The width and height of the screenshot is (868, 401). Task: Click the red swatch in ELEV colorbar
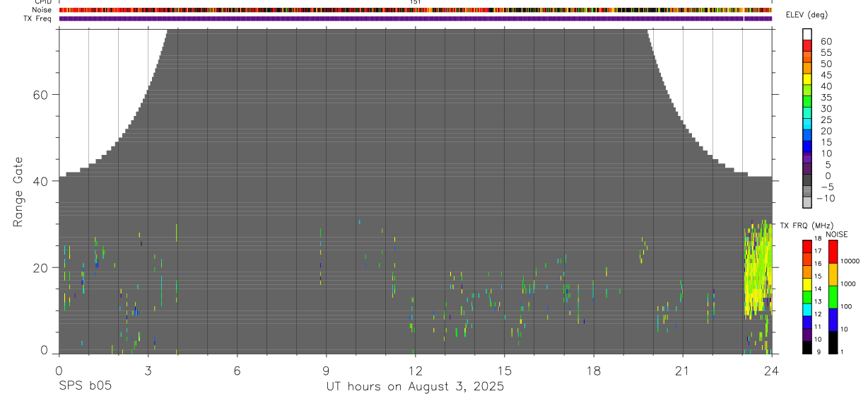[807, 45]
